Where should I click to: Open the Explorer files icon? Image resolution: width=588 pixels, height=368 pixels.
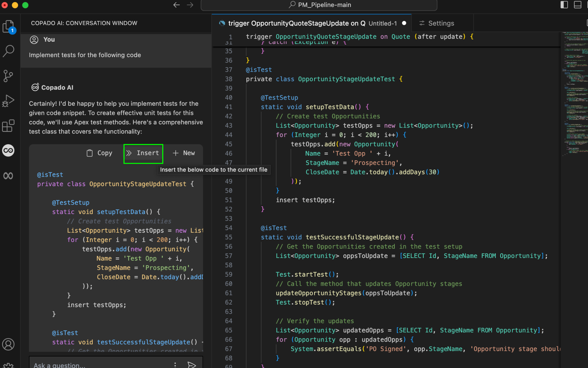[8, 26]
